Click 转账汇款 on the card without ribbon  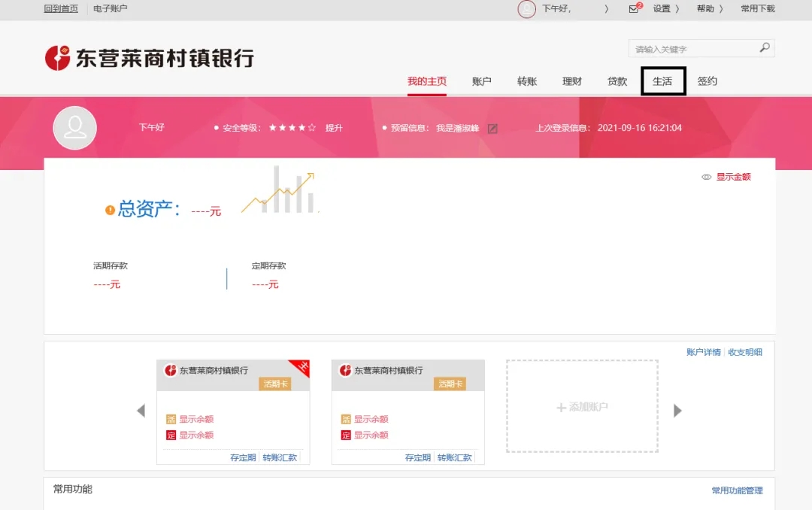point(455,457)
